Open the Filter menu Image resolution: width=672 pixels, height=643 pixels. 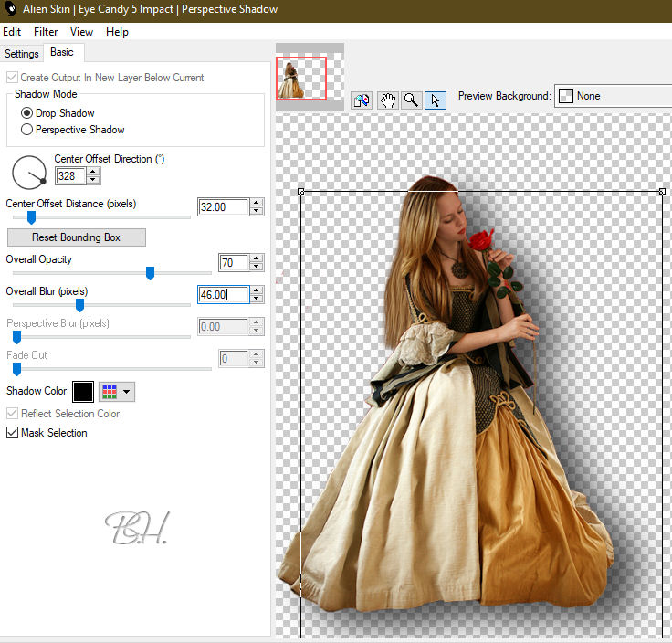point(46,32)
